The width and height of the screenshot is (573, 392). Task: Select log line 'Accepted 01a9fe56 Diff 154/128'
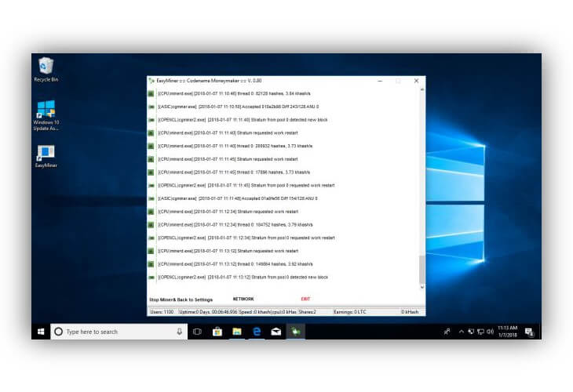tap(238, 198)
